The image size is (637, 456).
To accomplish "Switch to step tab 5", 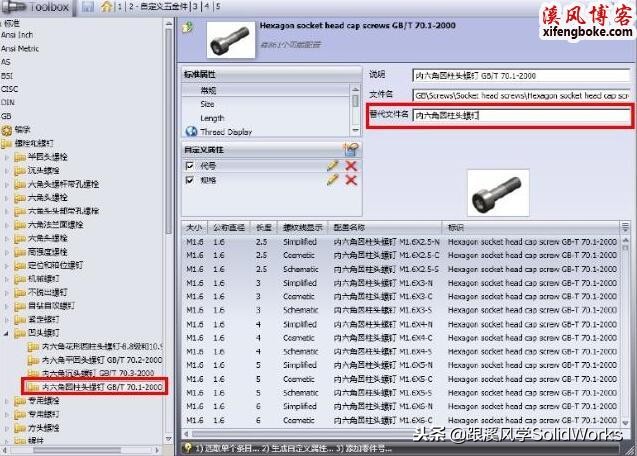I will click(x=218, y=7).
